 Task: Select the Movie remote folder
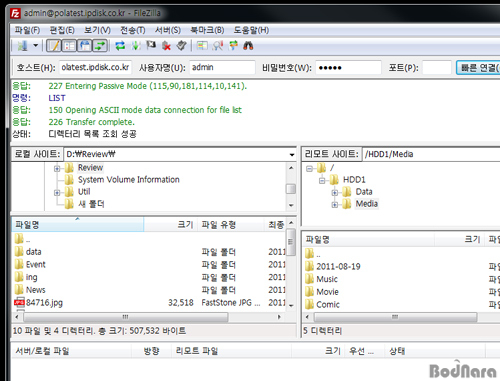click(327, 292)
